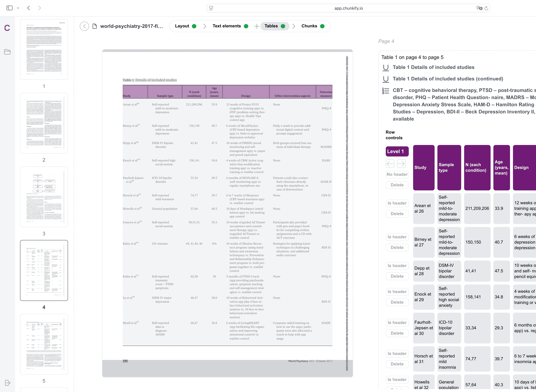Click the 211,209,206 cell

pos(477,208)
